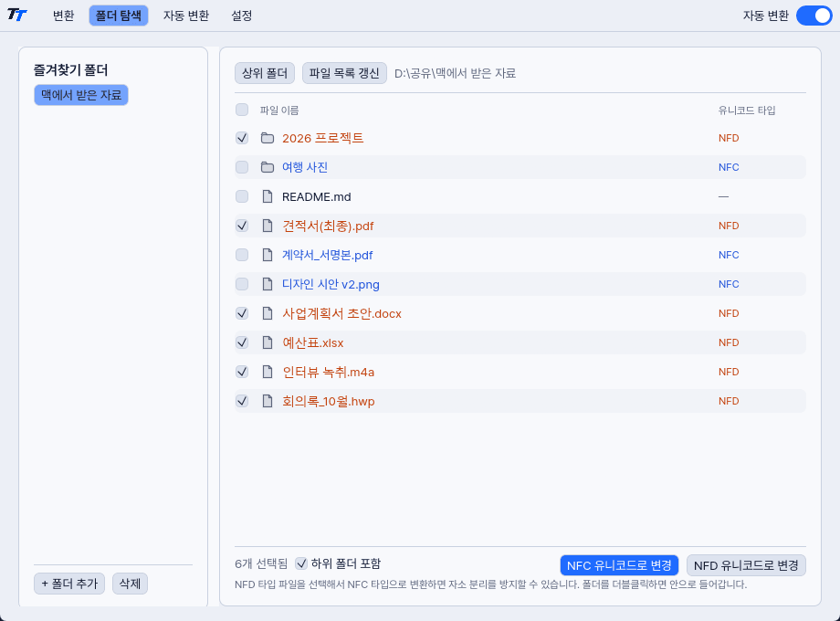This screenshot has width=840, height=621.
Task: Check the 여행 사진 checkbox
Action: tap(242, 167)
